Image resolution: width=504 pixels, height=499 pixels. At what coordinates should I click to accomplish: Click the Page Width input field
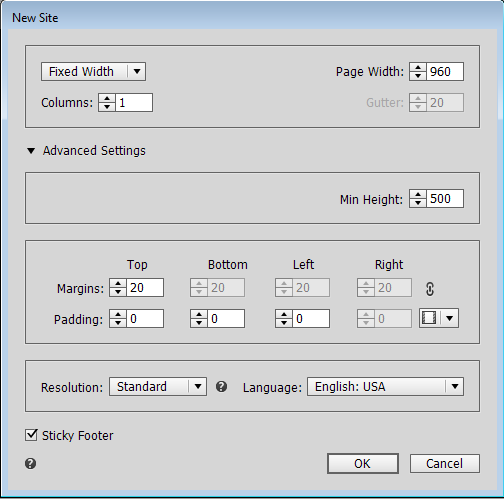pos(445,71)
